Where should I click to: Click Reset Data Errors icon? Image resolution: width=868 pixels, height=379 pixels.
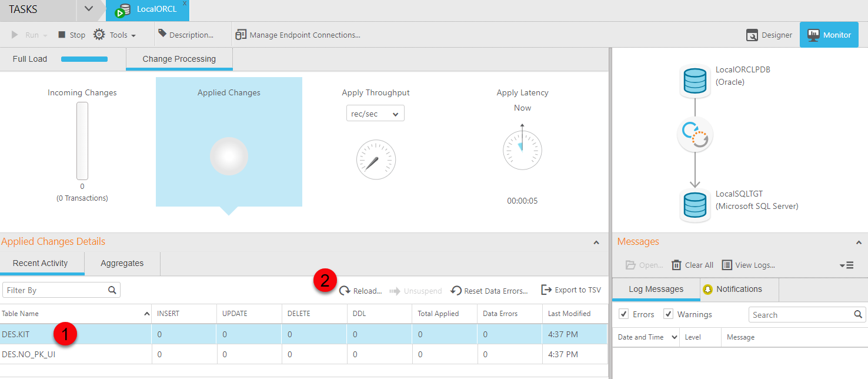point(456,291)
